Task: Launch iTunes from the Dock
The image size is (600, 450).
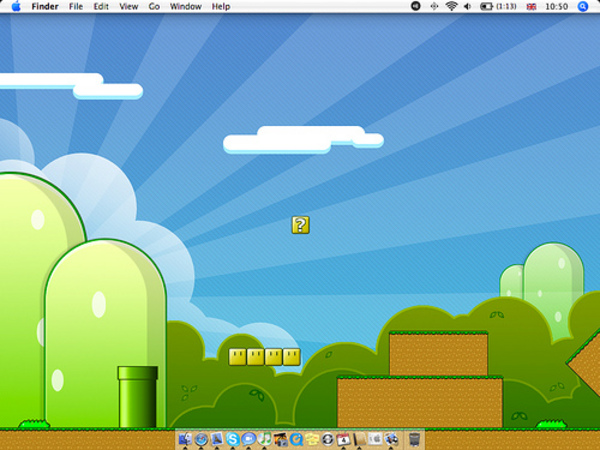Action: [264, 439]
